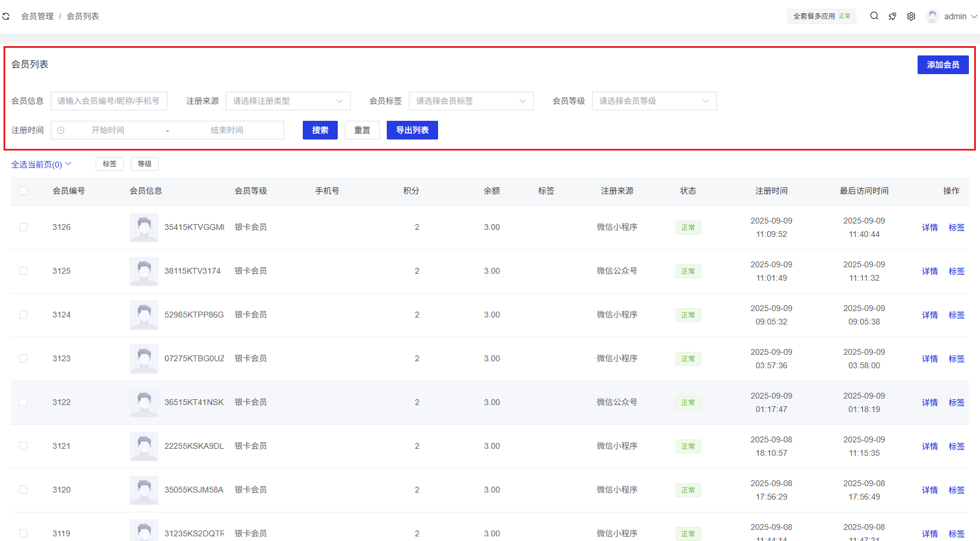
Task: Expand the 会员标签 dropdown
Action: tap(471, 101)
